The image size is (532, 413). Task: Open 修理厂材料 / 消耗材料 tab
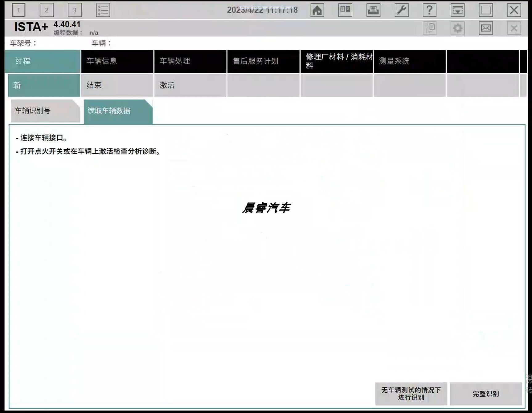coord(337,61)
